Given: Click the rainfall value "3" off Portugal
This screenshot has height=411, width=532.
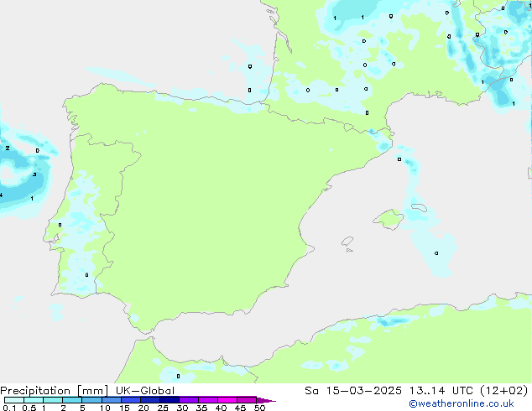Looking at the screenshot, I should [x=34, y=174].
